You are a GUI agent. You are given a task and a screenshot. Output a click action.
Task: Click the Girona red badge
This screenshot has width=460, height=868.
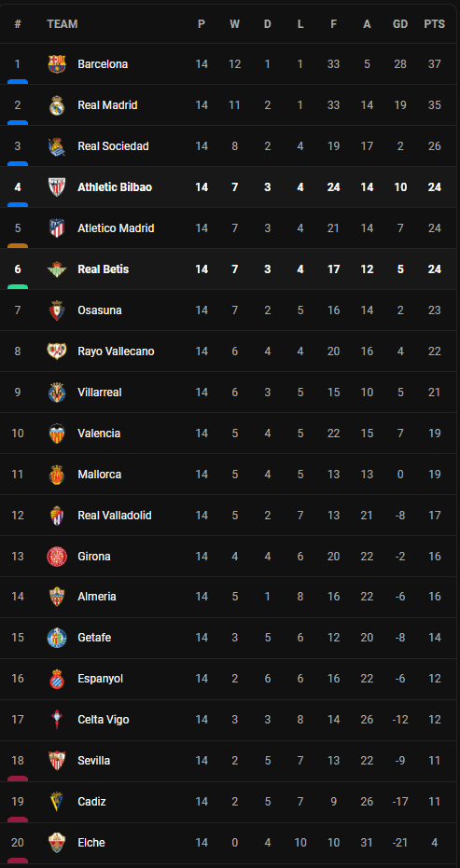[x=57, y=556]
